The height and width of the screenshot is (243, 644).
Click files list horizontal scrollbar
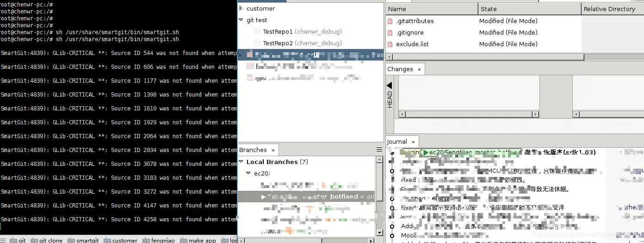tap(488, 57)
